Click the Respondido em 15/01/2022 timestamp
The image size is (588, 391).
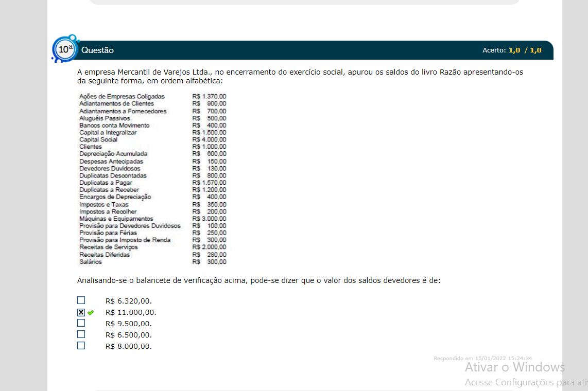[482, 359]
